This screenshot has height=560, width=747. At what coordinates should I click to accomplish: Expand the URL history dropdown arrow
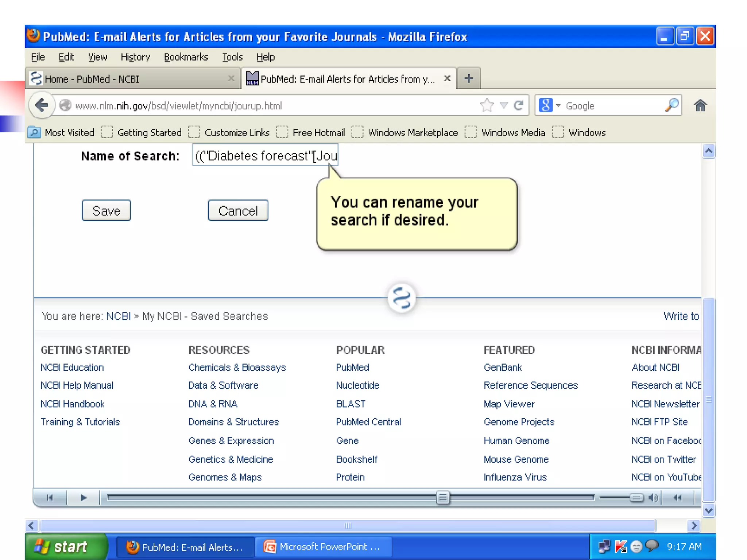tap(504, 106)
